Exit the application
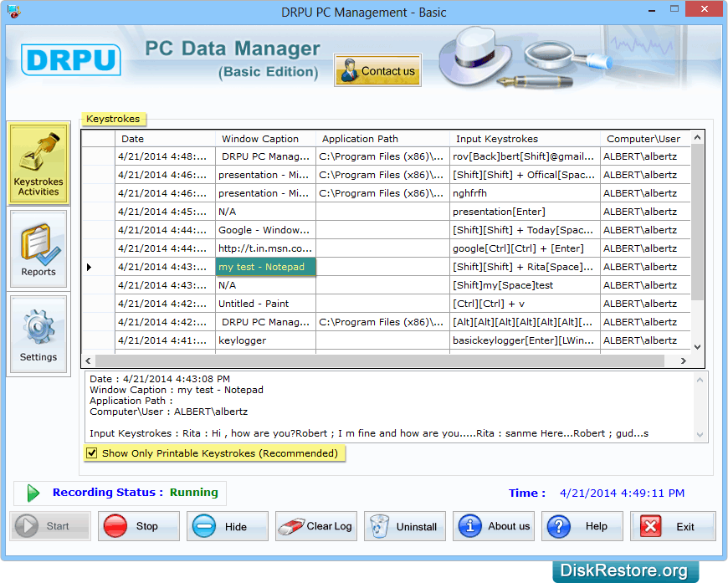Image resolution: width=728 pixels, height=583 pixels. [x=673, y=526]
